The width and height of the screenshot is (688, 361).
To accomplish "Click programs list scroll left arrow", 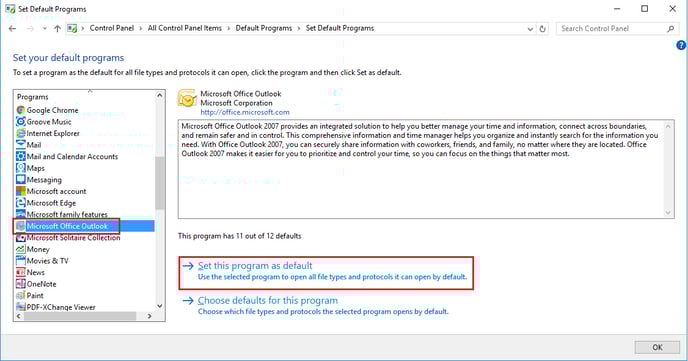I will coord(19,316).
